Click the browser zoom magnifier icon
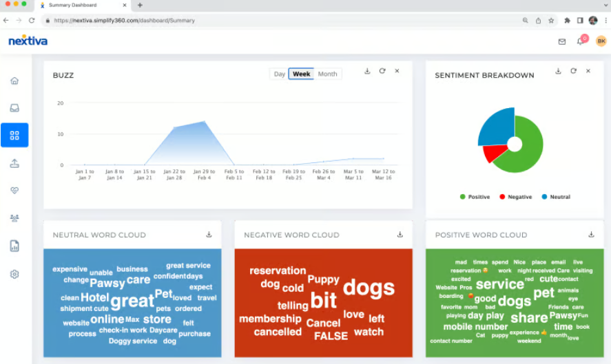Viewport: 611px width, 364px height. 526,20
